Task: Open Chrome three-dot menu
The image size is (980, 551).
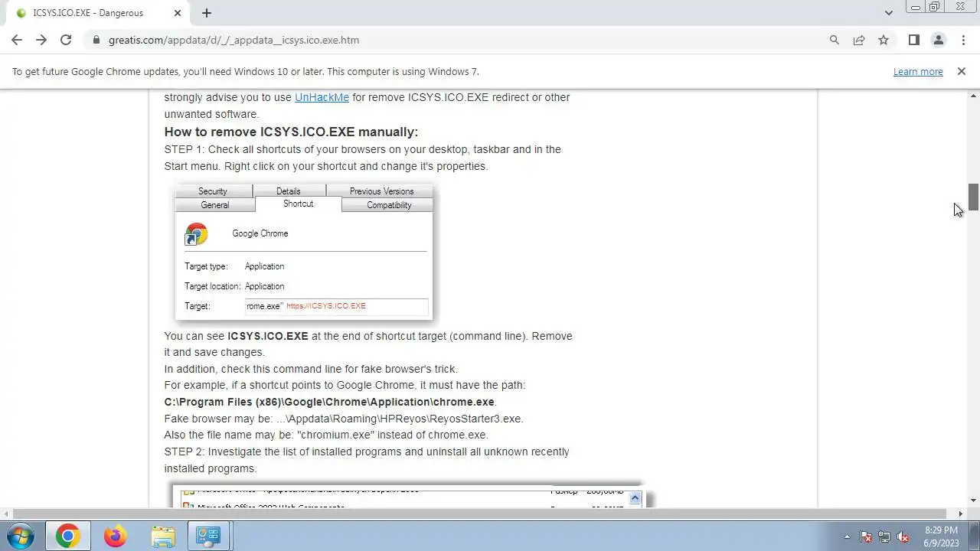Action: tap(962, 40)
